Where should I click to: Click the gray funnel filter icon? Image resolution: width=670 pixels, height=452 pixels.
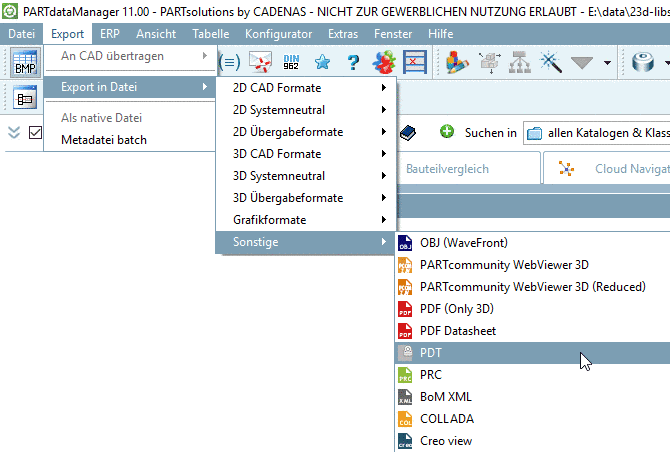[582, 63]
